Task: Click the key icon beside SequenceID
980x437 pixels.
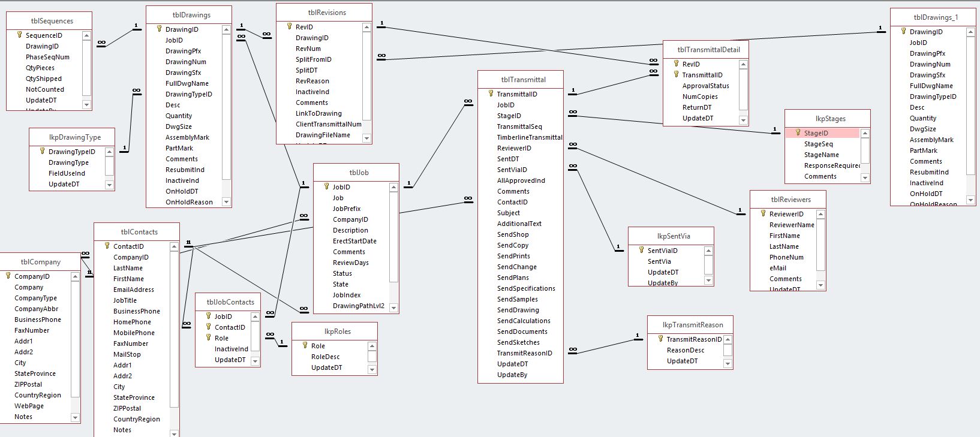Action: (x=19, y=35)
